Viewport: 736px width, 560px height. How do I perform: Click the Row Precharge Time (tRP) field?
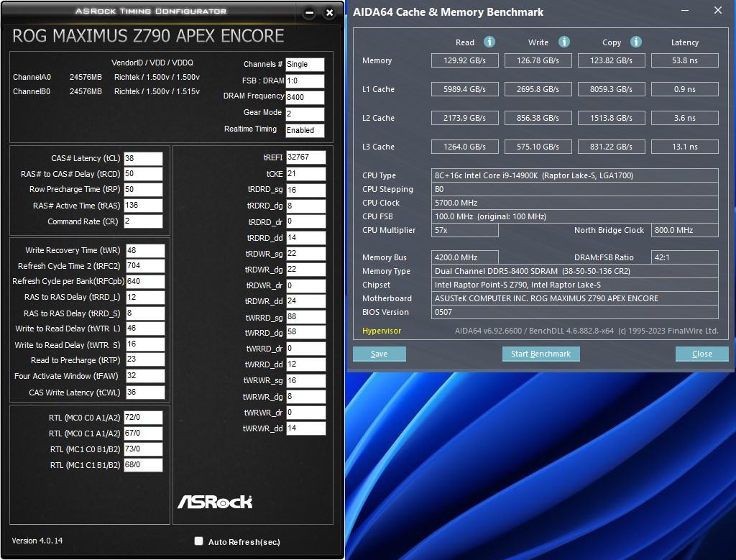(x=143, y=189)
